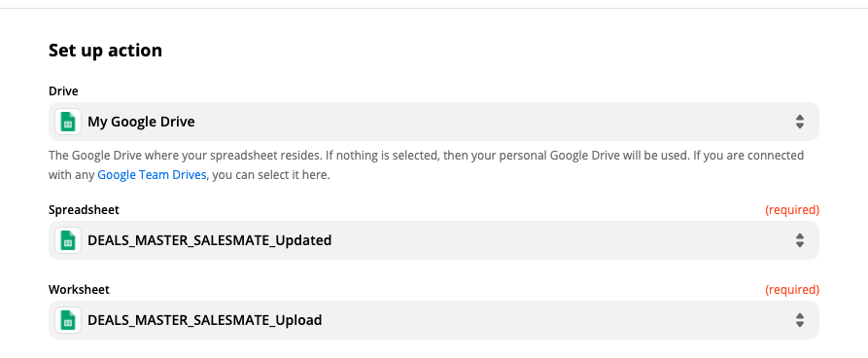Expand the Drive dropdown using its arrows
Image resolution: width=868 pixels, height=358 pixels.
pos(799,122)
